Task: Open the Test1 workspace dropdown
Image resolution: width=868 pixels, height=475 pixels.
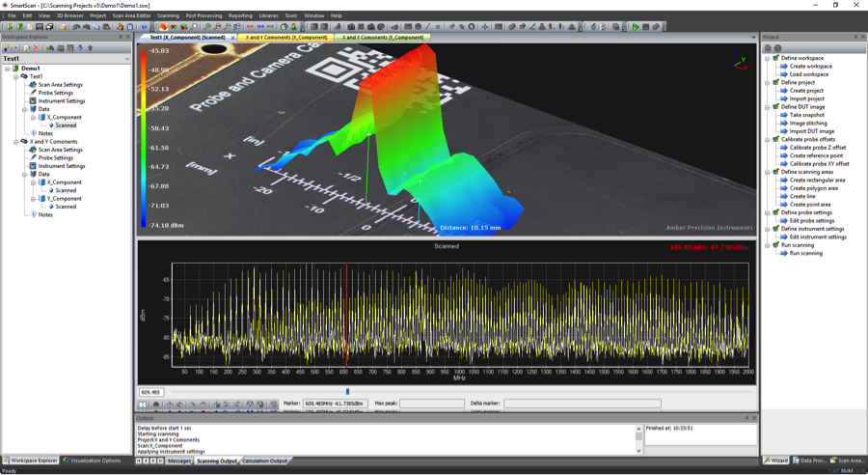Action: (126, 58)
